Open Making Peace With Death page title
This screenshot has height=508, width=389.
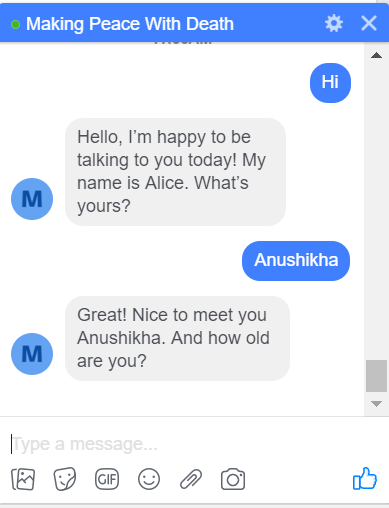coord(130,24)
